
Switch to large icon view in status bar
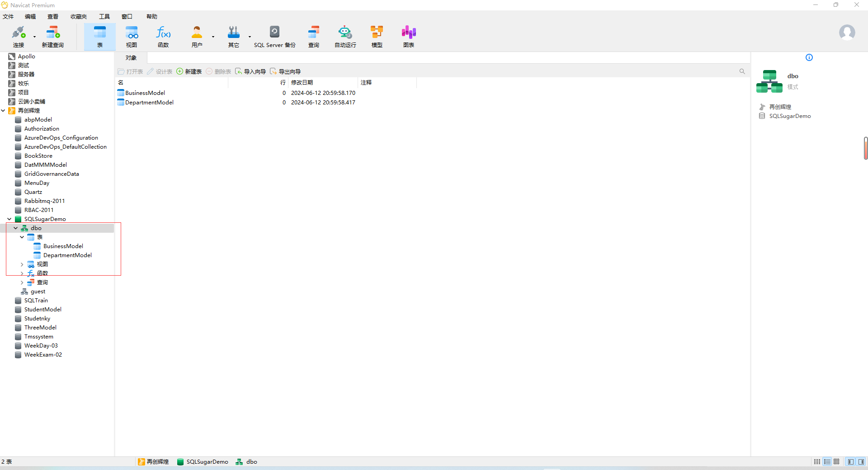[817, 461]
